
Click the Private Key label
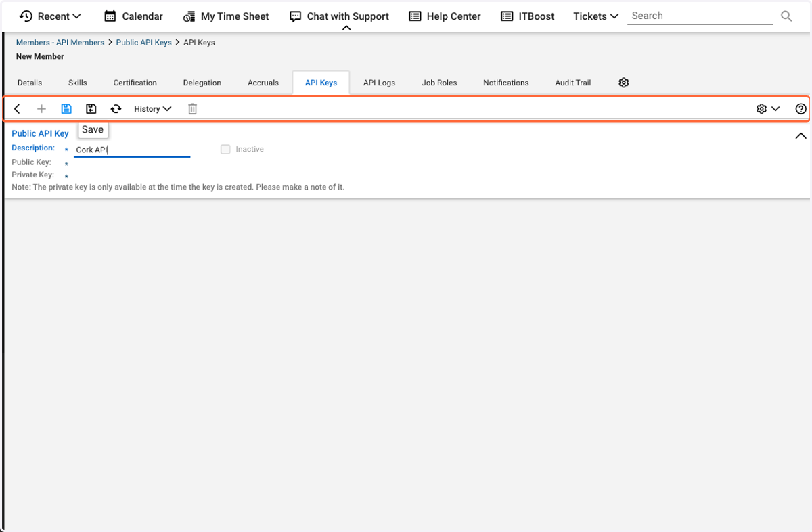click(x=32, y=175)
